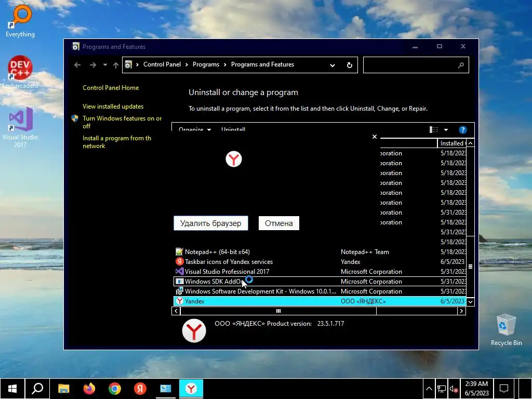Open File Explorer from taskbar
532x399 pixels.
64,389
